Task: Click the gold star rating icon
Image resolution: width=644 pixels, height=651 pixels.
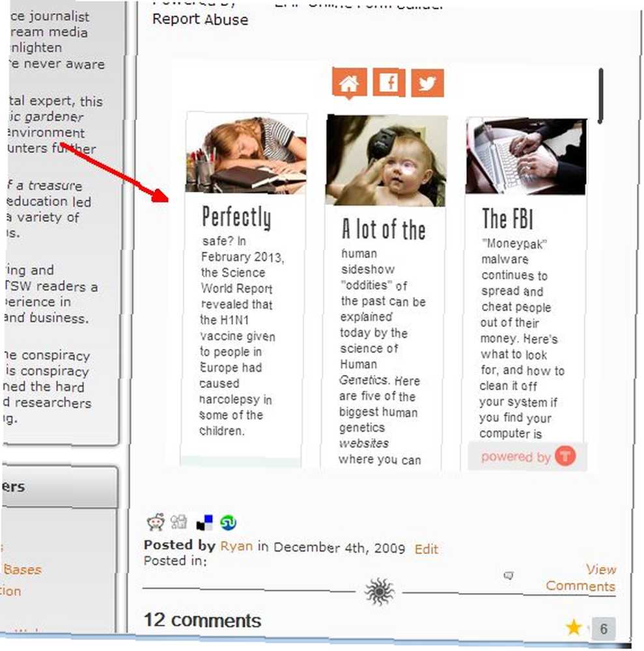Action: tap(574, 628)
